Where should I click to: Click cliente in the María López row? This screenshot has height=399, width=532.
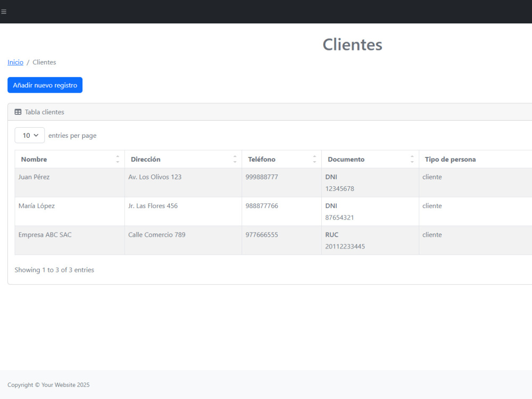pos(432,206)
